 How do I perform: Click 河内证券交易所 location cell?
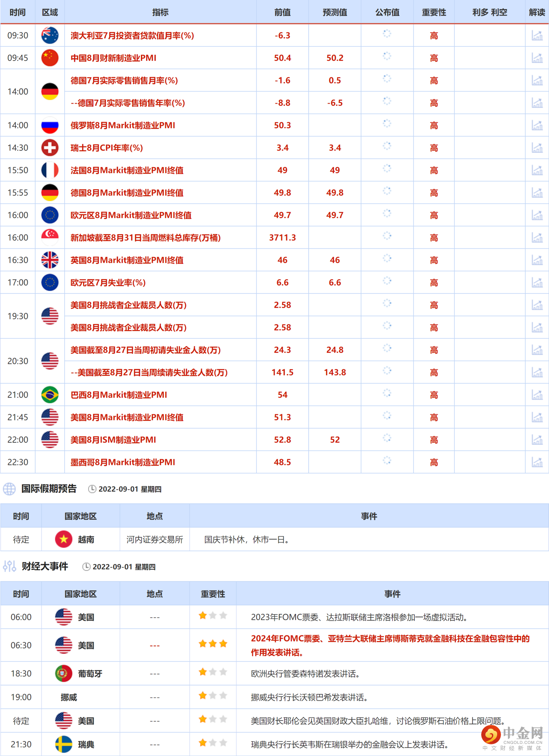tap(155, 540)
